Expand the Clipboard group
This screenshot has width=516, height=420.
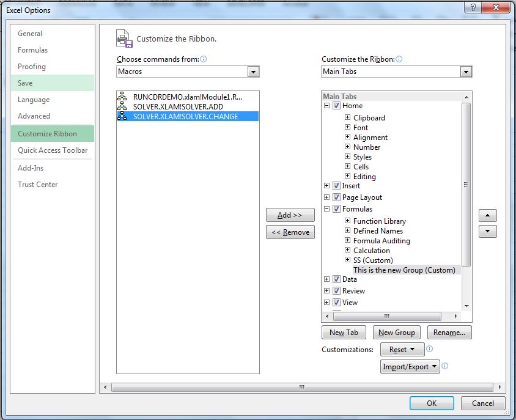tap(347, 117)
